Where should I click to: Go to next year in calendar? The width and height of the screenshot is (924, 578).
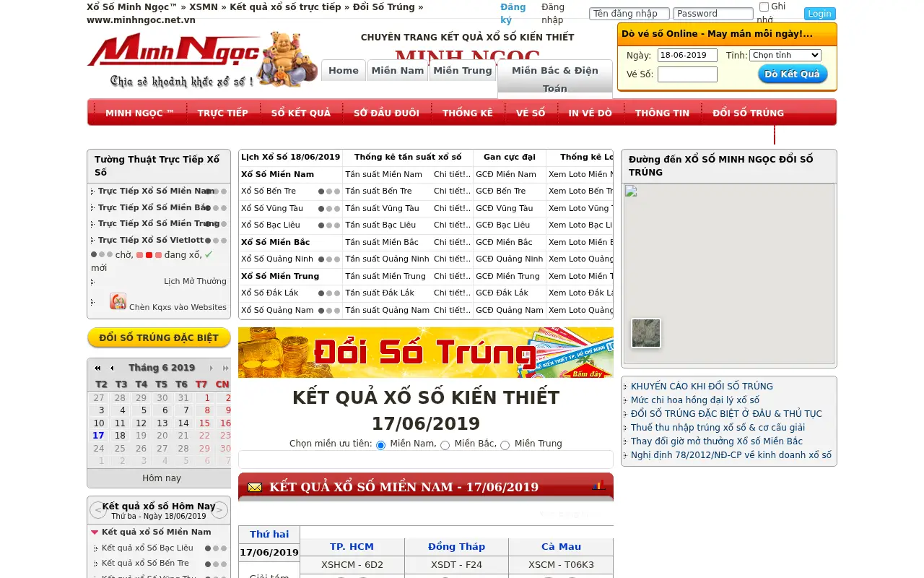[225, 368]
